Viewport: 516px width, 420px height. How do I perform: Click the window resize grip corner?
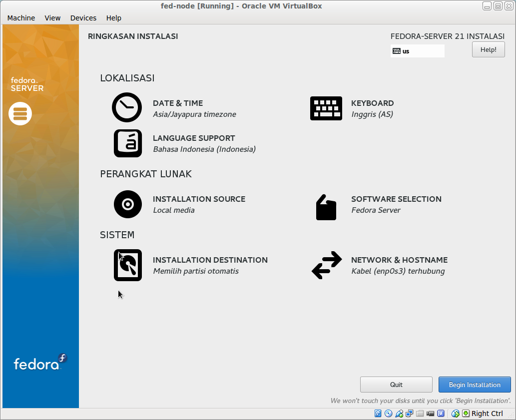pyautogui.click(x=511, y=415)
